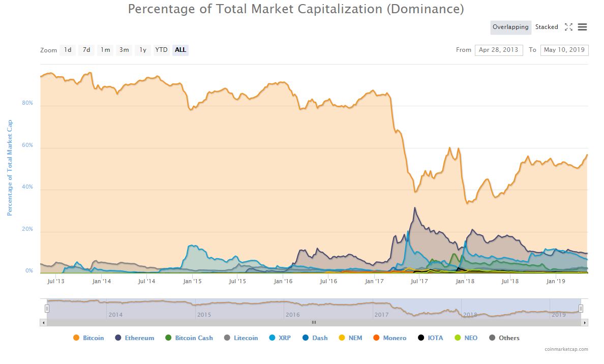
Task: Click the orange Bitcoin legend dot
Action: pyautogui.click(x=76, y=338)
